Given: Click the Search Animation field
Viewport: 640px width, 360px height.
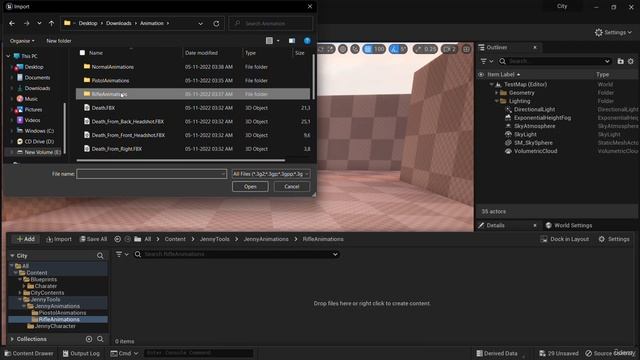Looking at the screenshot, I should coord(271,23).
